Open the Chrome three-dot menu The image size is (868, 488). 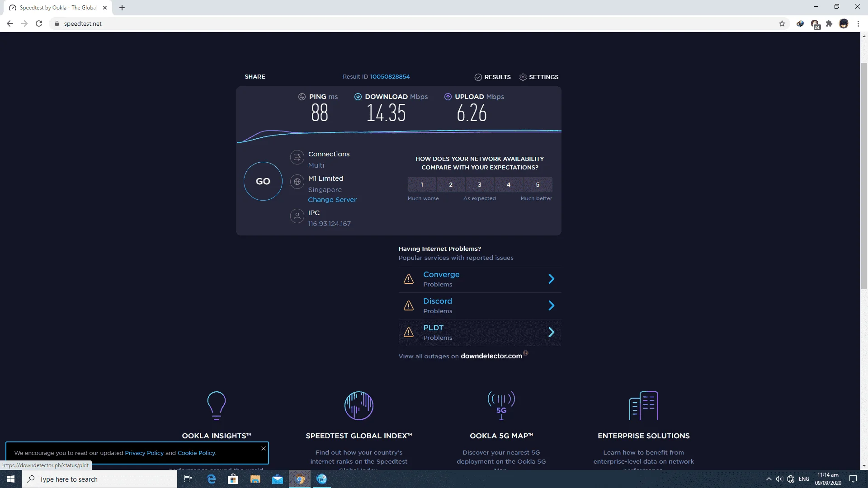pyautogui.click(x=858, y=23)
